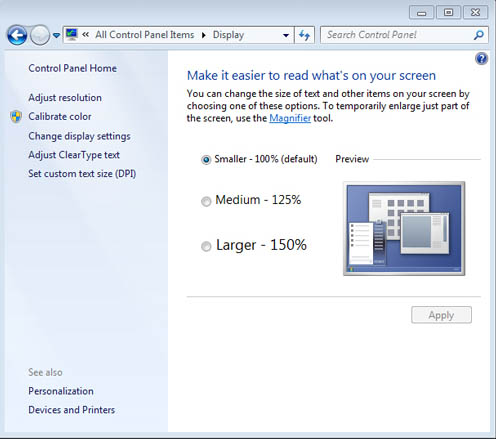Click the Apply button
Screen dimensions: 496x439
tap(441, 315)
